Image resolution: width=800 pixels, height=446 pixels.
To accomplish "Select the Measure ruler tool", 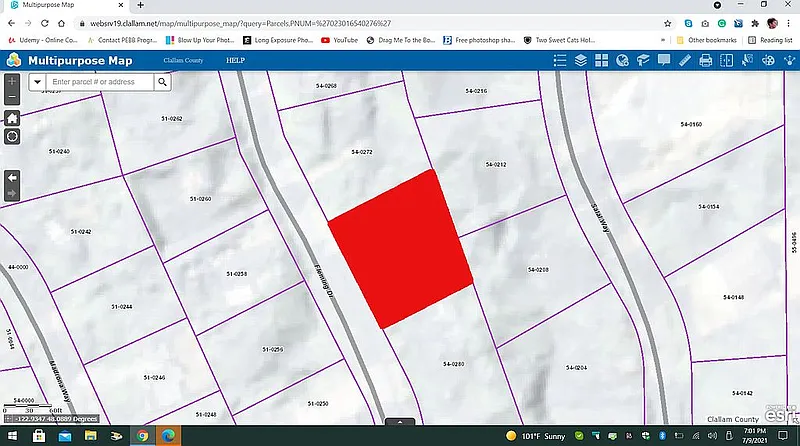I will (685, 60).
